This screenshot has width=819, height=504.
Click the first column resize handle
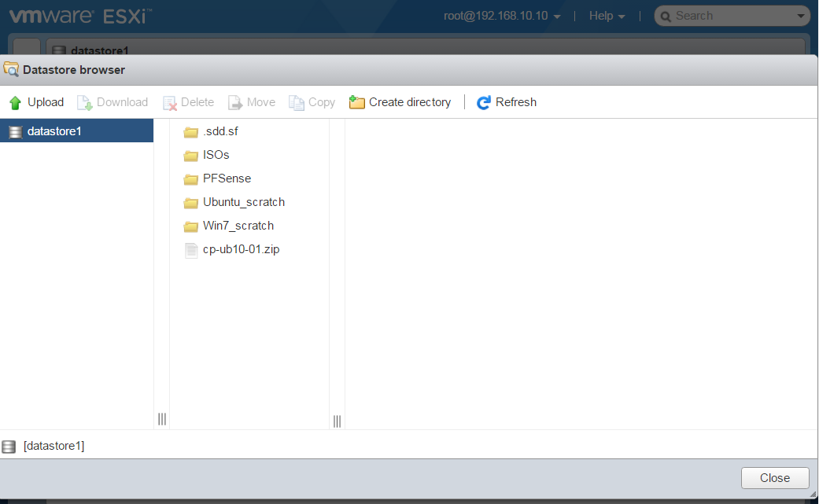(x=162, y=420)
